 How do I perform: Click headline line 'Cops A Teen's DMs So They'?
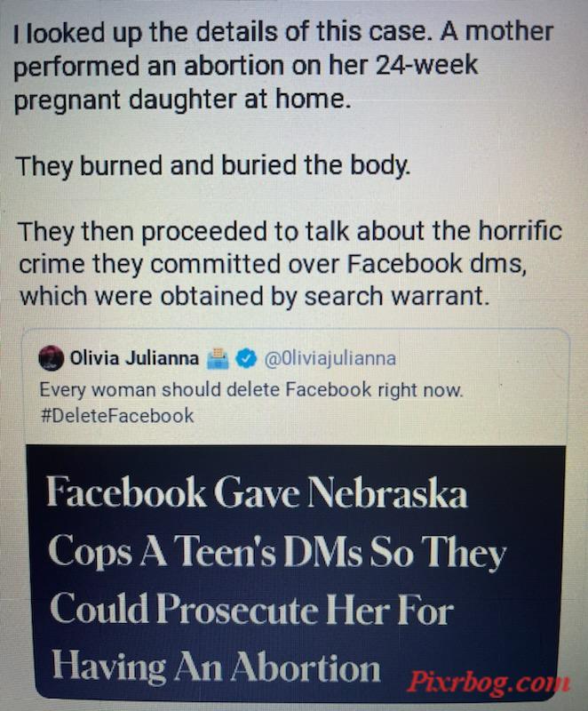(277, 551)
